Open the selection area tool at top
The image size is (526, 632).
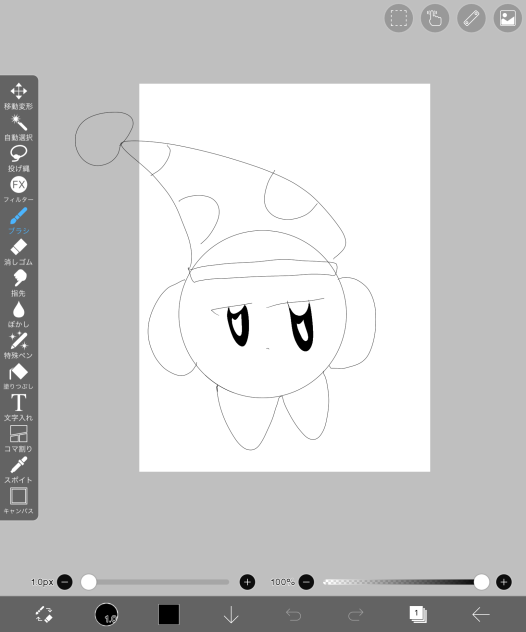coord(399,18)
